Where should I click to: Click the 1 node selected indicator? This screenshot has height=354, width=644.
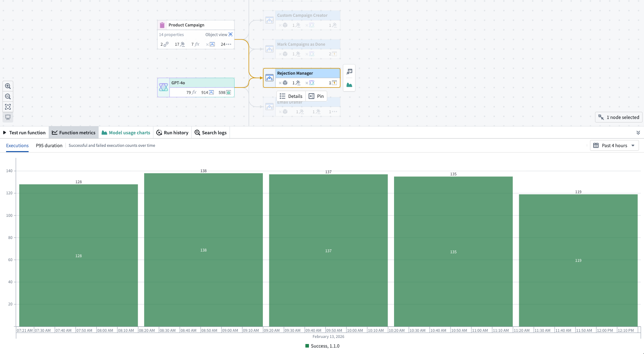pos(618,117)
